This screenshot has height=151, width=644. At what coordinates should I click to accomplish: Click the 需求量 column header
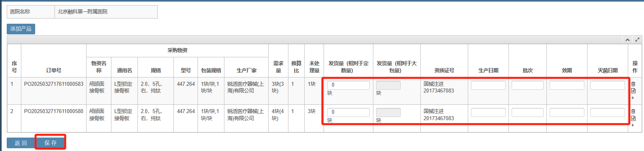(278, 67)
